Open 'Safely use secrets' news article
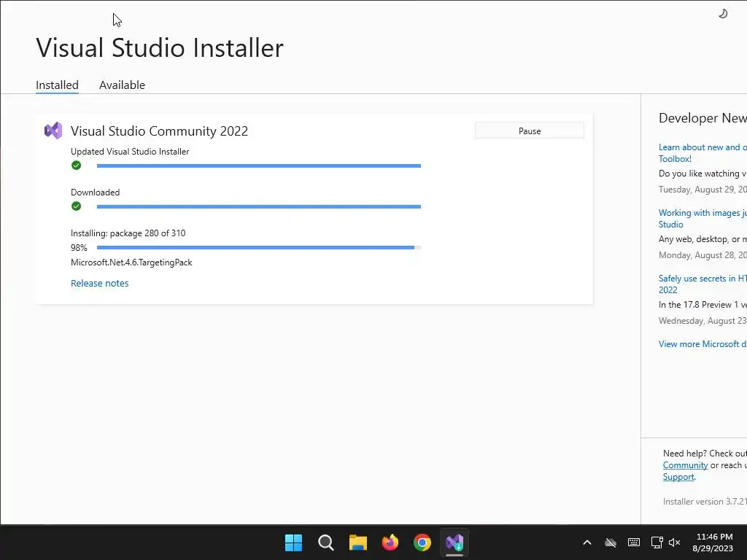This screenshot has height=560, width=747. 703,284
